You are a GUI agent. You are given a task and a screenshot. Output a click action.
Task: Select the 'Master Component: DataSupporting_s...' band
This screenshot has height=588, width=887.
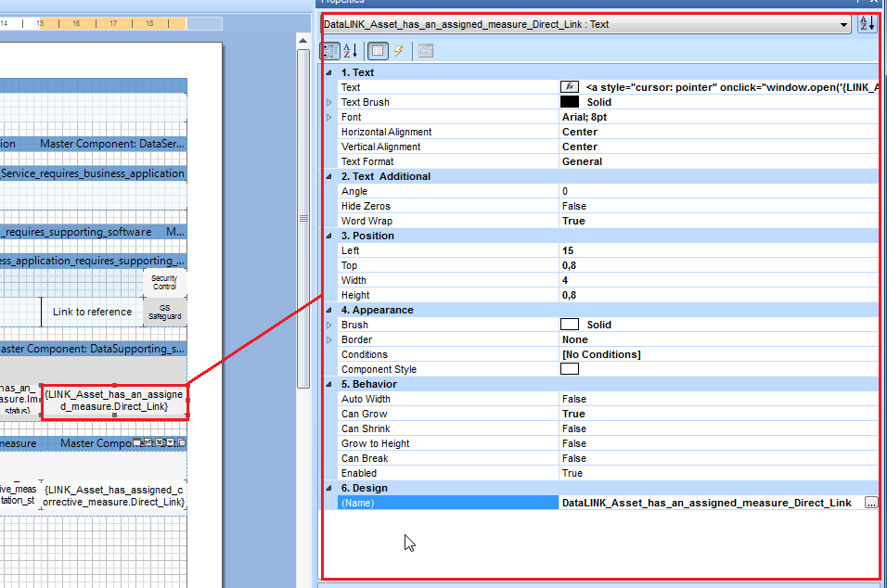pos(94,349)
